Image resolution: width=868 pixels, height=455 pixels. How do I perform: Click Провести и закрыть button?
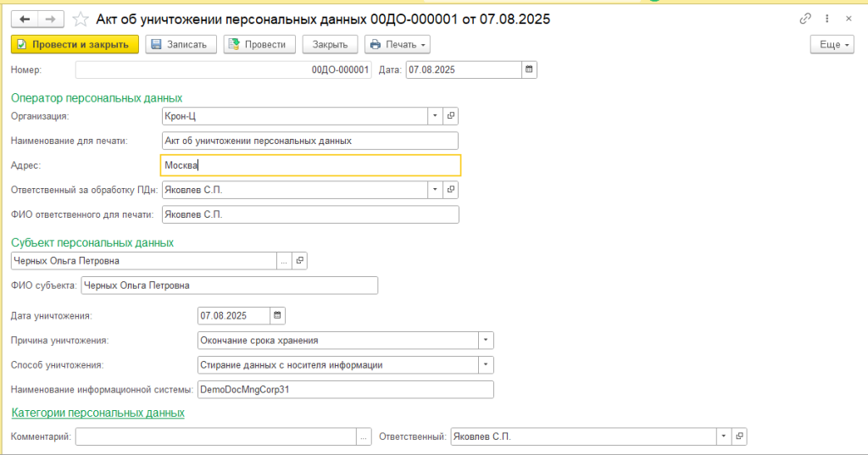74,44
